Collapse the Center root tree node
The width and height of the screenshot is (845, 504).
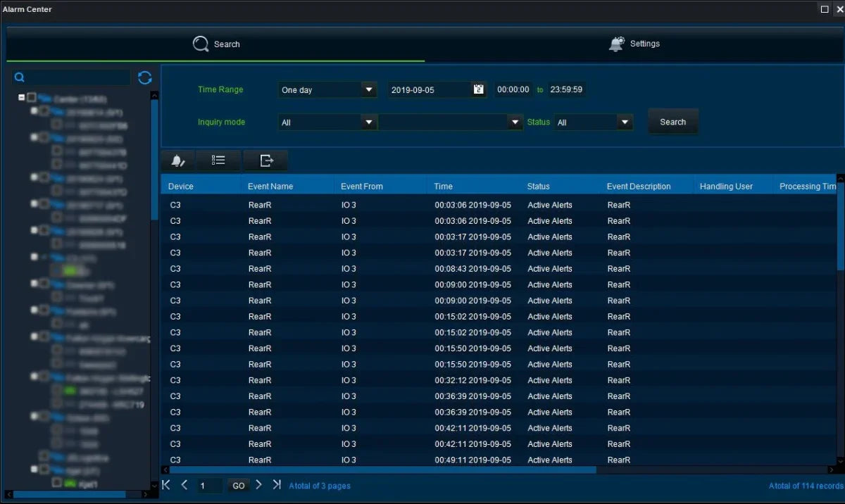pyautogui.click(x=22, y=98)
